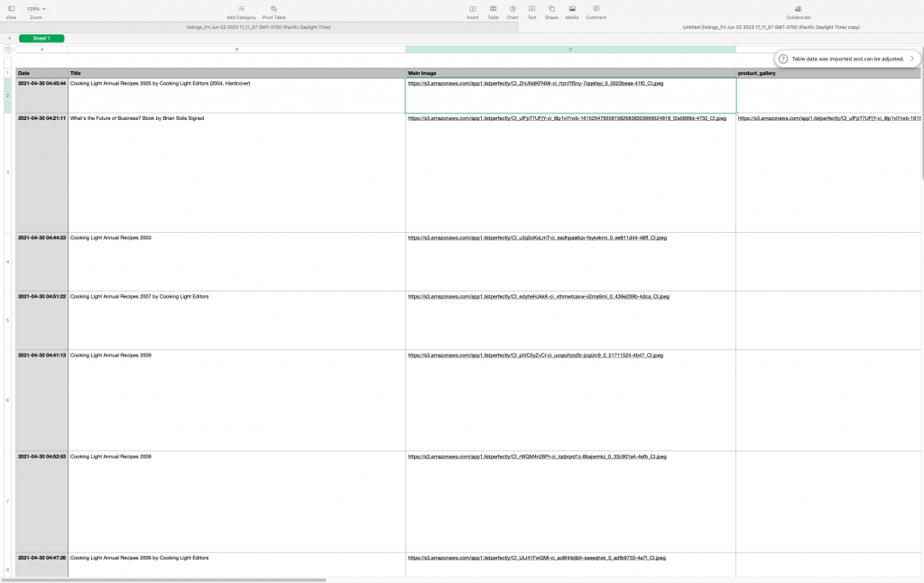Select row 6 header number
This screenshot has width=924, height=583.
point(7,401)
